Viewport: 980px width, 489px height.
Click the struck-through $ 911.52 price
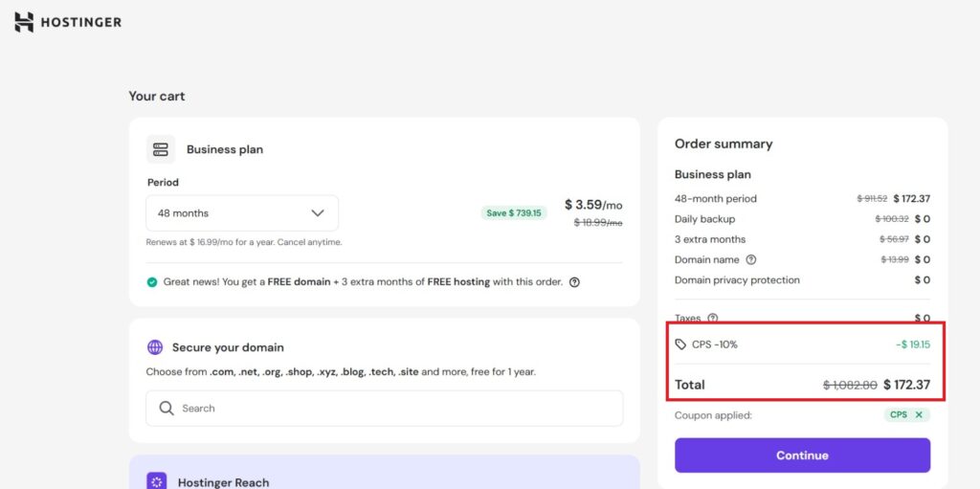[873, 199]
